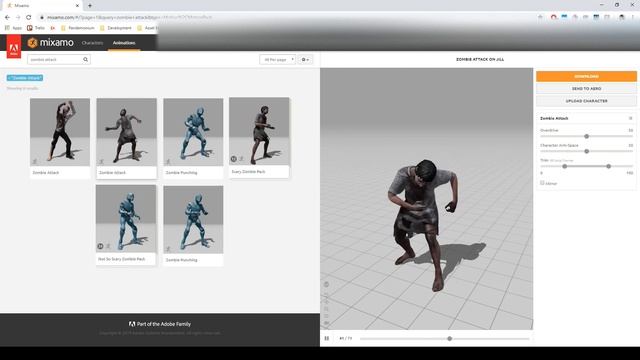Click the bottom viewport camera icon
640x360 pixels.
(x=326, y=323)
